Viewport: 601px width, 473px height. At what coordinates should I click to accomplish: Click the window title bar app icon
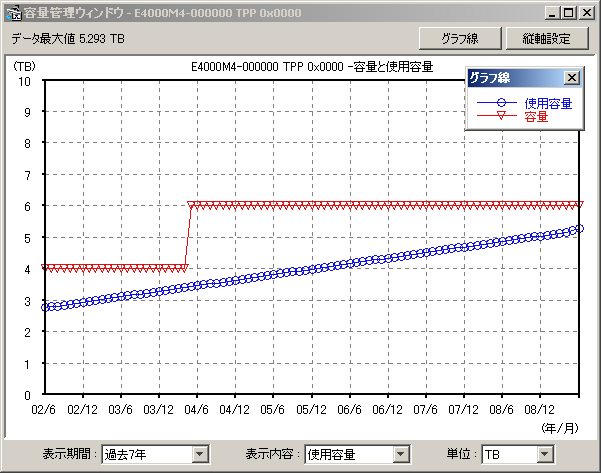pos(13,13)
